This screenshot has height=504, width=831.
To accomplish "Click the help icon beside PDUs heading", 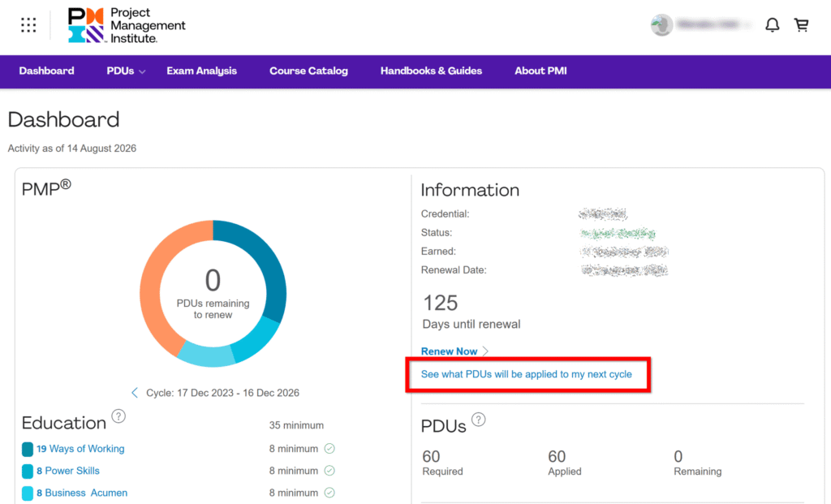I will 478,420.
